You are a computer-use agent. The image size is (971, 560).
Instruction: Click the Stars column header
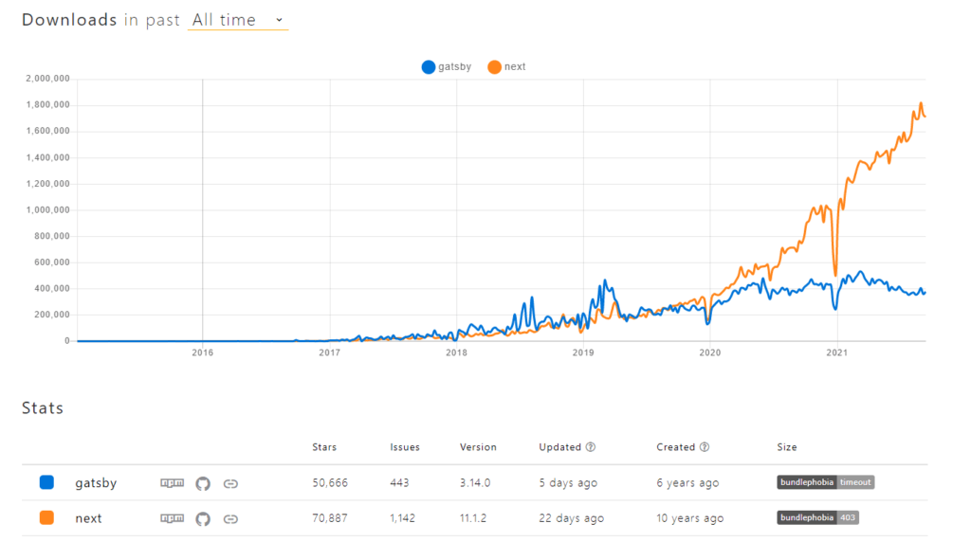click(x=324, y=446)
